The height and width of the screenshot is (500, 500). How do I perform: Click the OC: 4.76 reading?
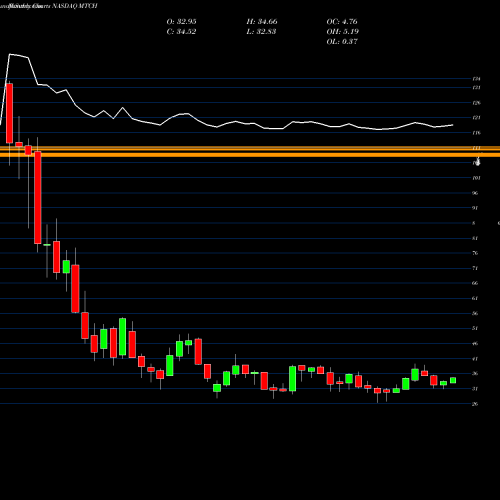342,22
